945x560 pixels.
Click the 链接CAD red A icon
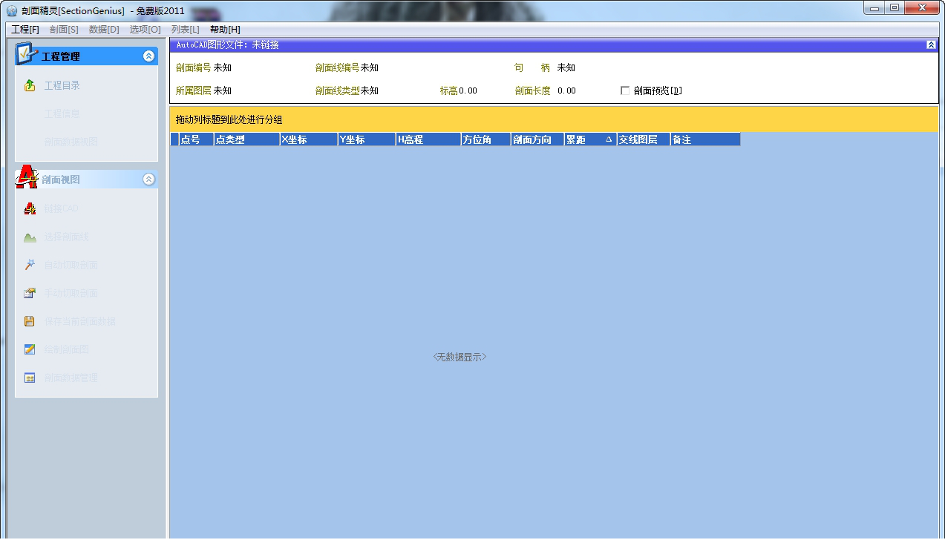(30, 208)
